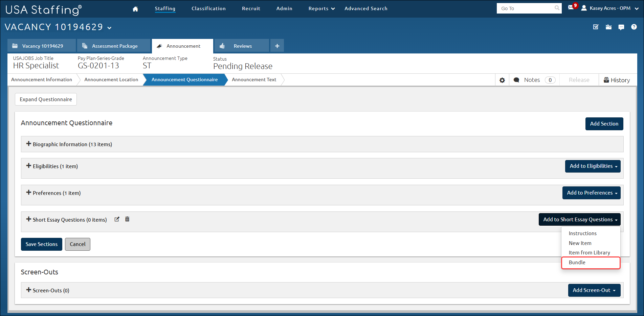Open the Add to Eligibilities dropdown
The height and width of the screenshot is (316, 644).
pyautogui.click(x=593, y=166)
